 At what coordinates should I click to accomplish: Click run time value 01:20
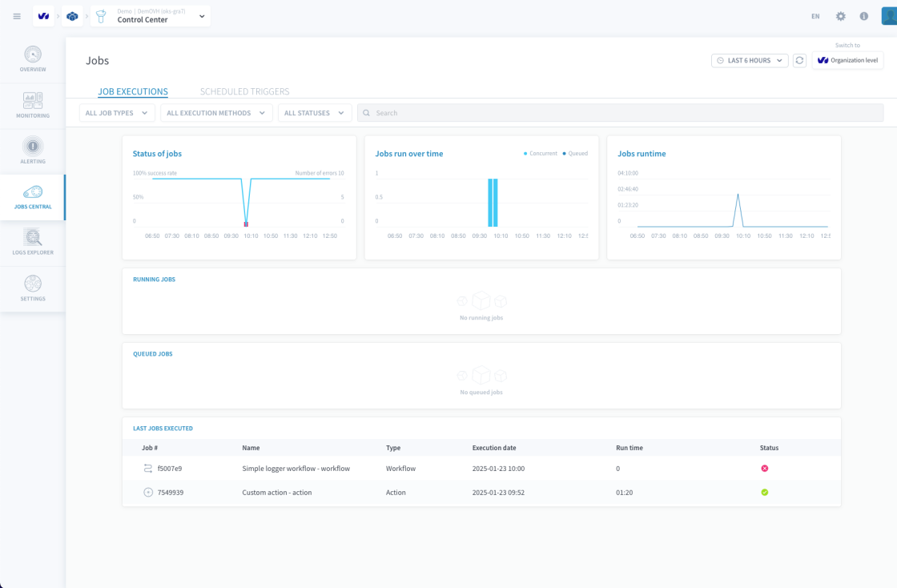(x=624, y=493)
